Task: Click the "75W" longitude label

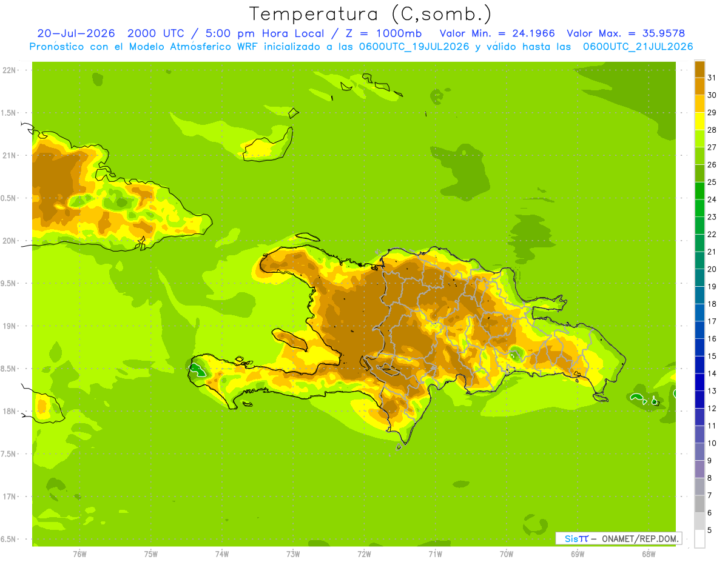Action: [x=151, y=554]
